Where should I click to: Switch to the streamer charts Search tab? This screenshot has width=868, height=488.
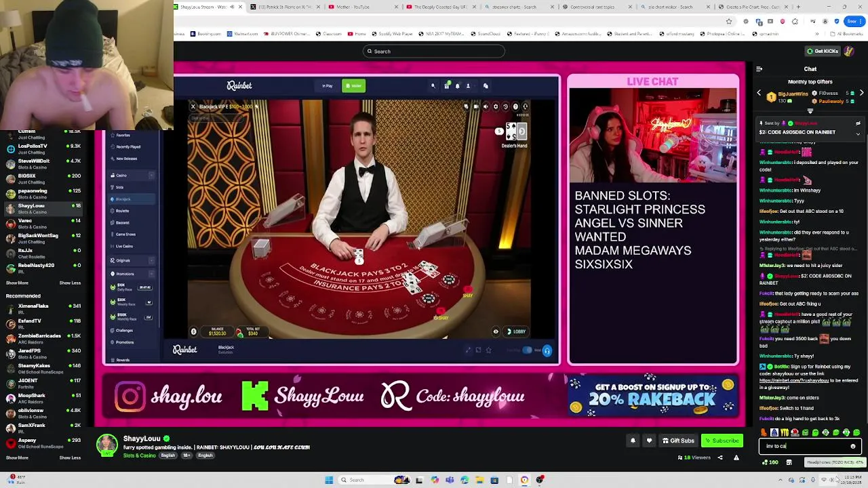coord(519,7)
